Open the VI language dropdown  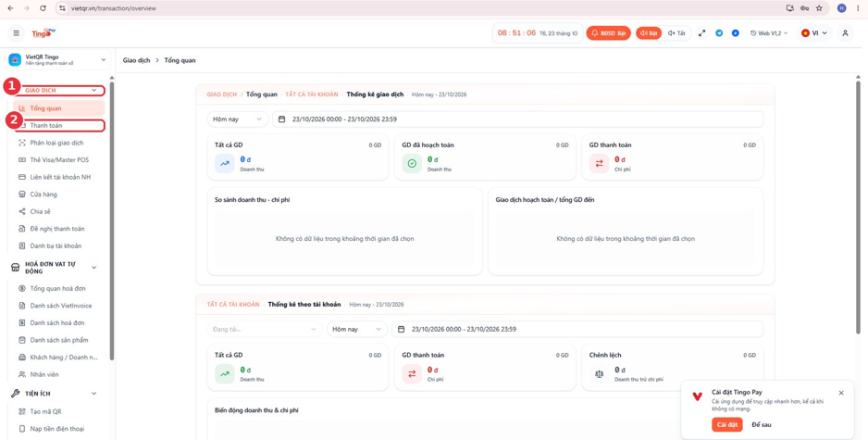coord(814,33)
